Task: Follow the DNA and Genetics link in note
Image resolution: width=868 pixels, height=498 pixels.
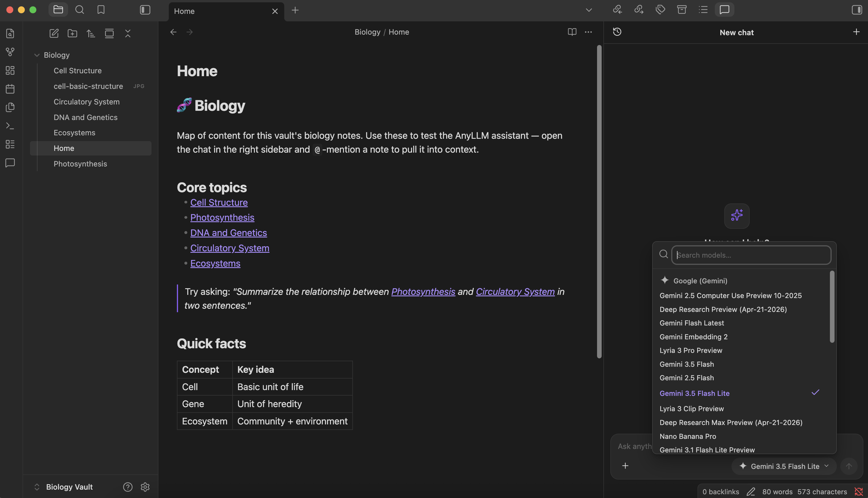Action: click(x=229, y=233)
